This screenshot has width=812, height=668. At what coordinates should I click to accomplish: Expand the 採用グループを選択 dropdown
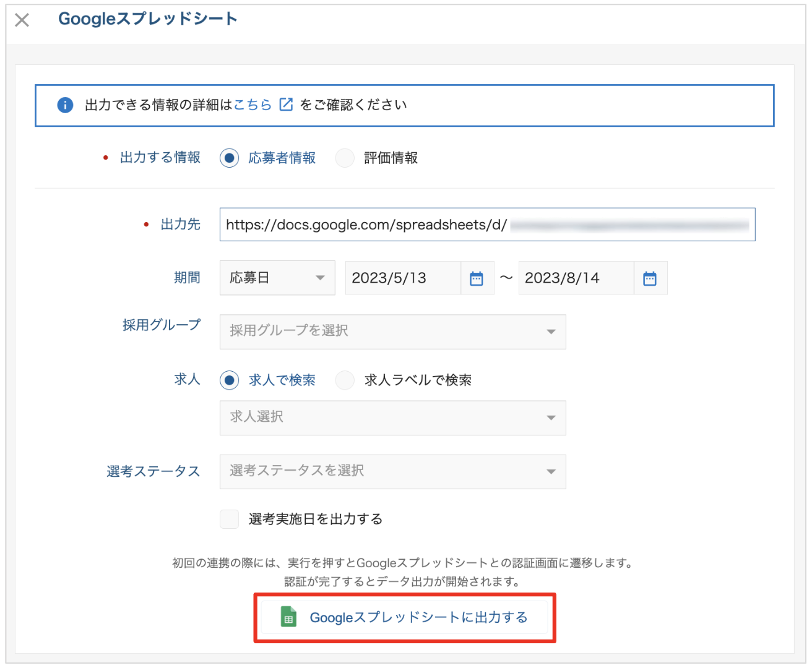tap(393, 332)
